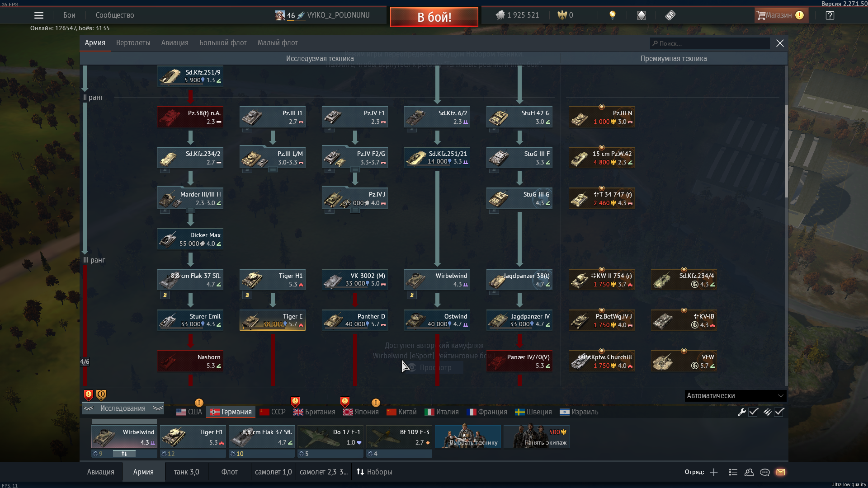The image size is (868, 488).
Task: Click the research tree vertical scrollbar
Action: tap(786, 151)
